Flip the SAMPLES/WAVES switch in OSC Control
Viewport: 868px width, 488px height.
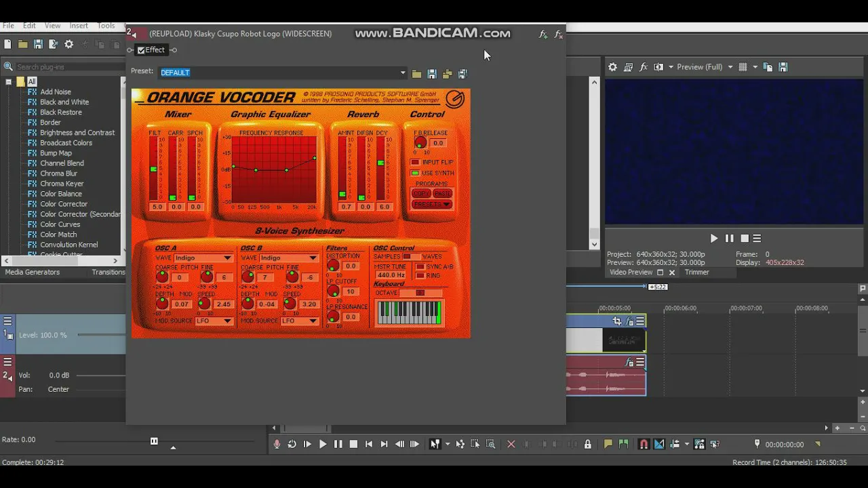[412, 257]
